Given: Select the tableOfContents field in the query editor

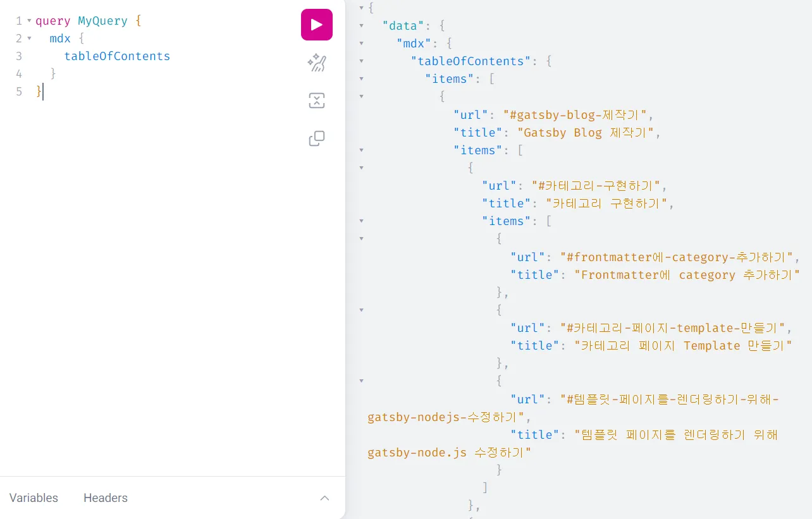Looking at the screenshot, I should pyautogui.click(x=116, y=56).
